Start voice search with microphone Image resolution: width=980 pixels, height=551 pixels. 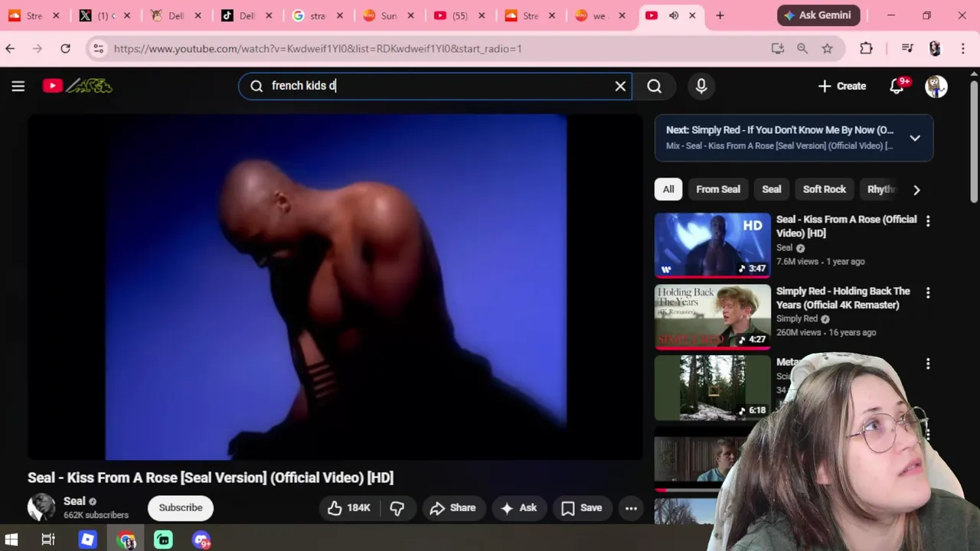(701, 86)
